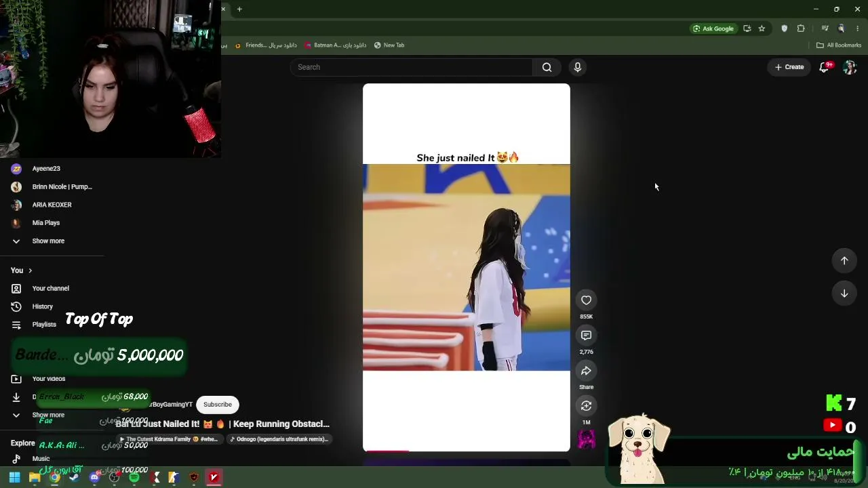Open a new browser tab

[239, 9]
